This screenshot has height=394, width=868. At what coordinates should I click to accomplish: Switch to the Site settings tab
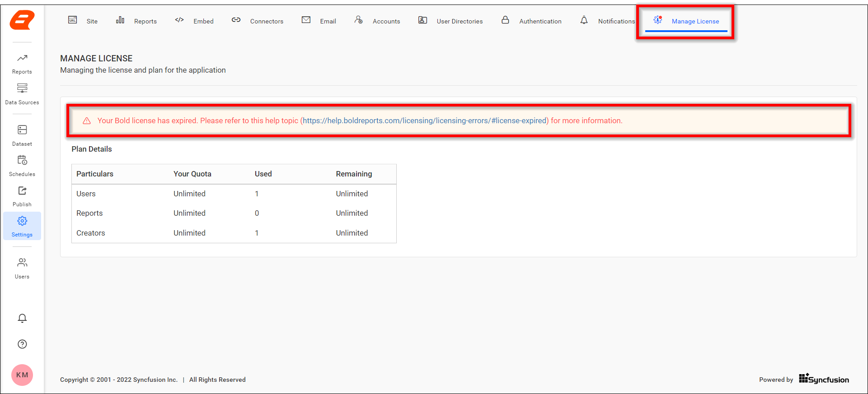[92, 21]
